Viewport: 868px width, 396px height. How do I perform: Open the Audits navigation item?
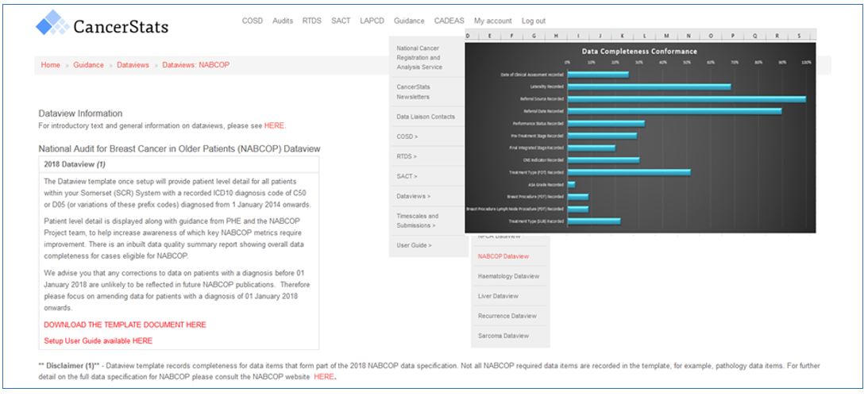click(x=283, y=21)
